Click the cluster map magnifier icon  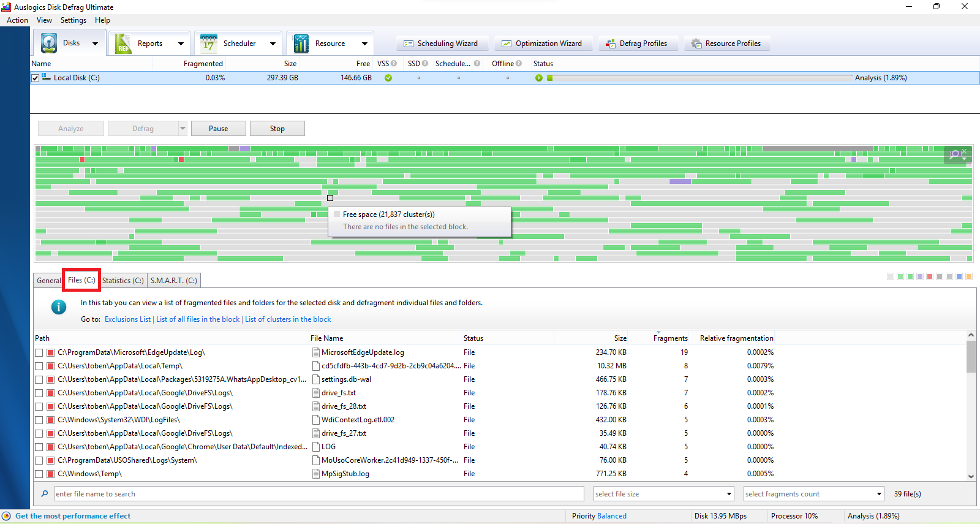(954, 154)
